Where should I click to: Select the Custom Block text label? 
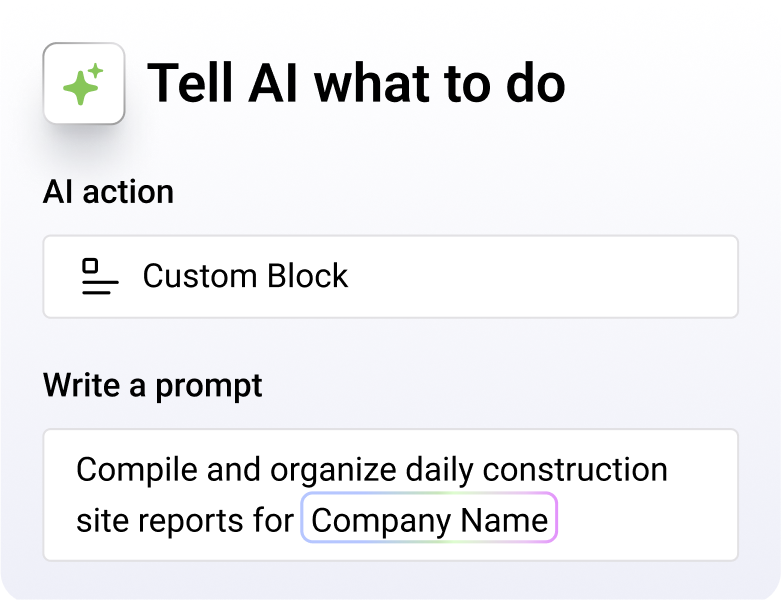click(x=245, y=277)
